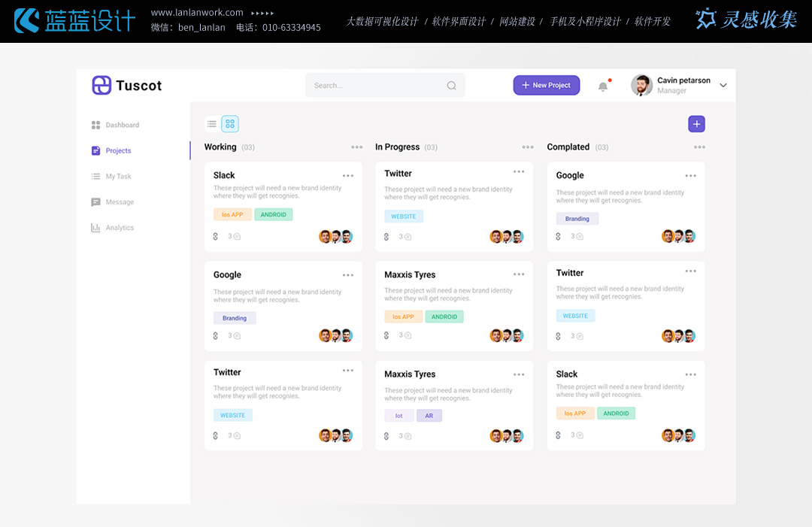The width and height of the screenshot is (812, 527).
Task: Open the In Progress column options menu
Action: [x=528, y=147]
